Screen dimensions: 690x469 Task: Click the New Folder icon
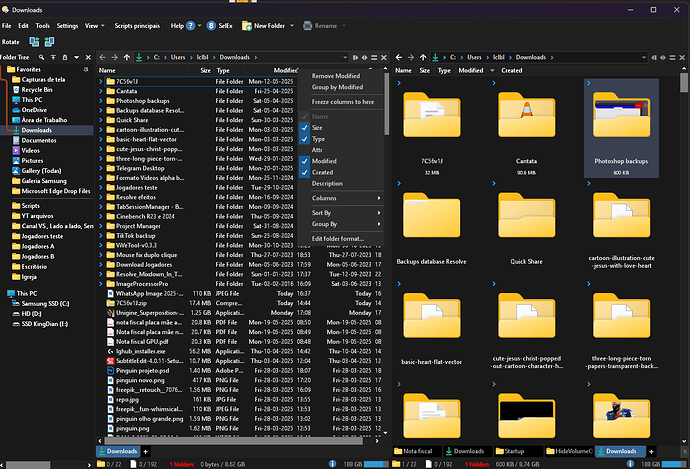[x=247, y=26]
